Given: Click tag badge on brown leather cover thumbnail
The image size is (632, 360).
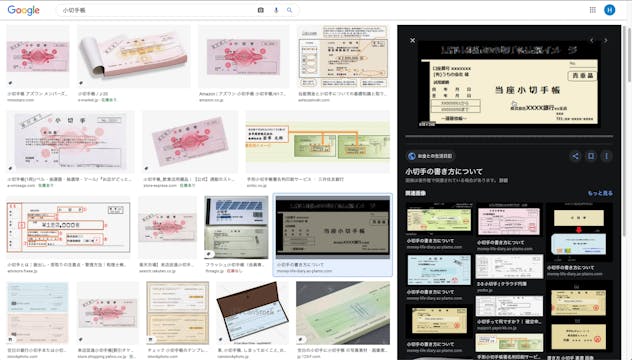Looking at the screenshot, I should tap(220, 339).
